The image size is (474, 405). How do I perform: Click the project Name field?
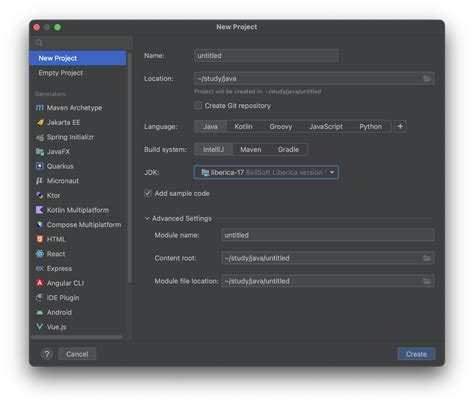[x=266, y=56]
